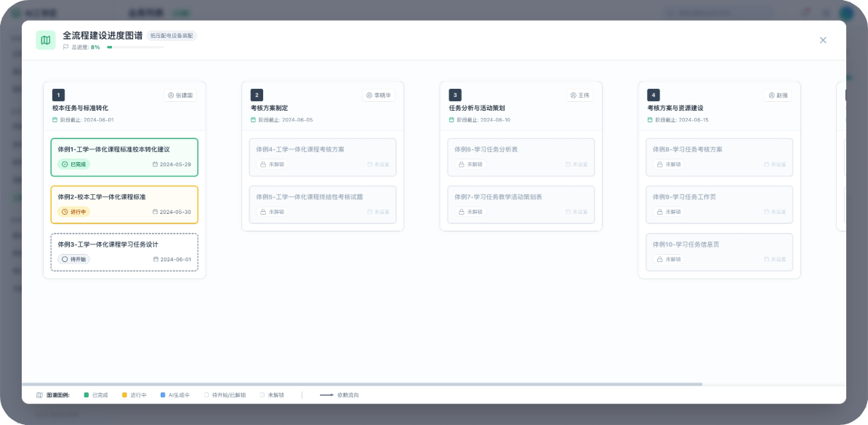Close the progress map dialog
This screenshot has height=425, width=868.
point(823,40)
